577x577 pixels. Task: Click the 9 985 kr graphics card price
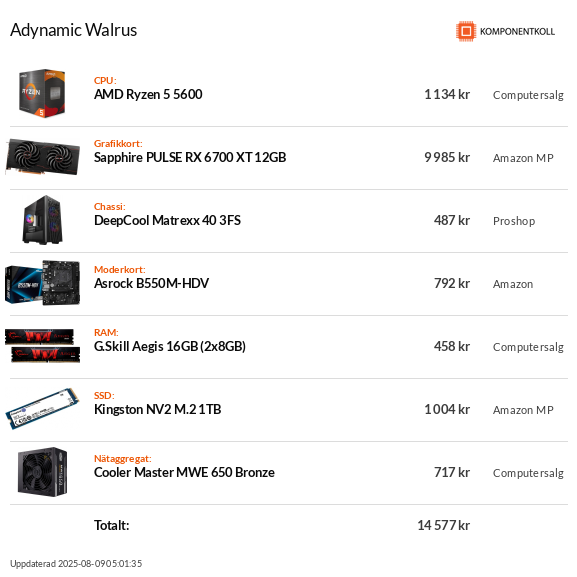tap(447, 157)
